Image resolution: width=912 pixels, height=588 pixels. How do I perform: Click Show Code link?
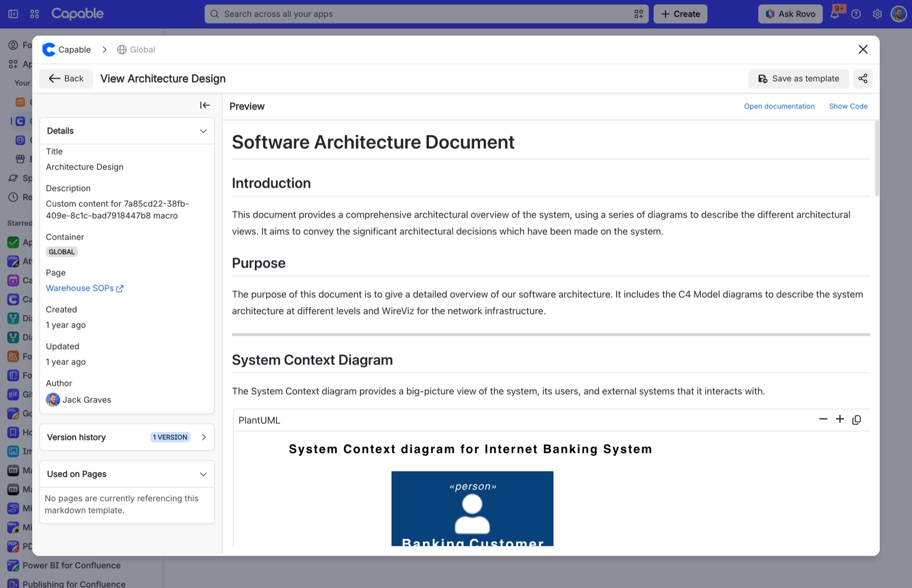848,106
